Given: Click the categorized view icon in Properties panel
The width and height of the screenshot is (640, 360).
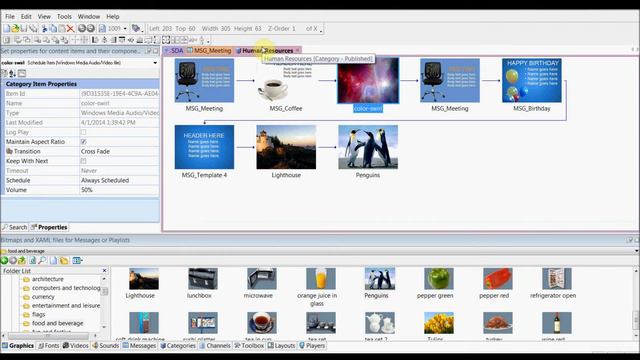Looking at the screenshot, I should (4, 73).
